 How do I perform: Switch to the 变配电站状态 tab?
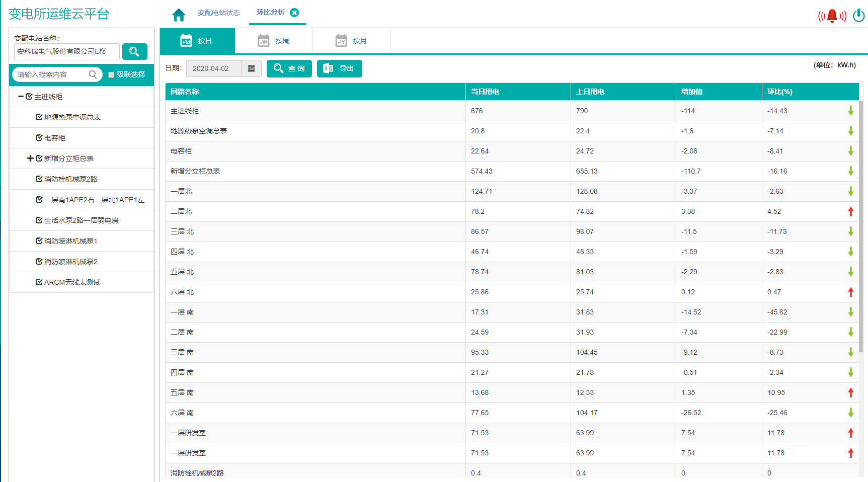click(x=219, y=13)
